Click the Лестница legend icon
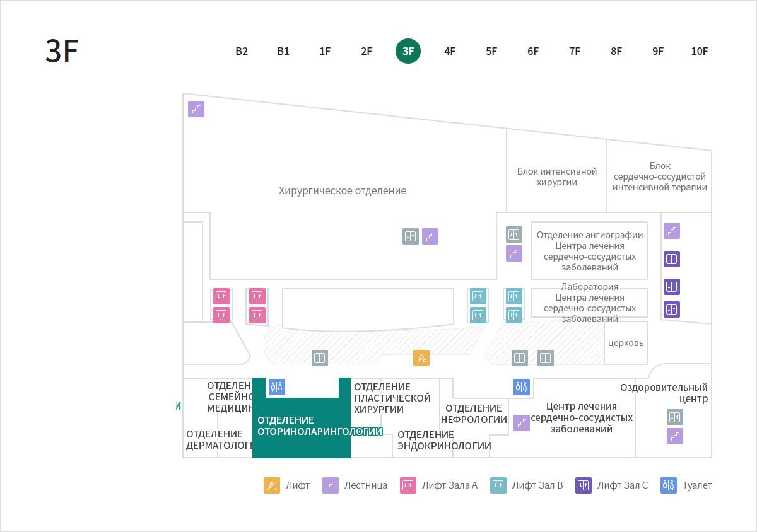The image size is (757, 532). tap(331, 485)
